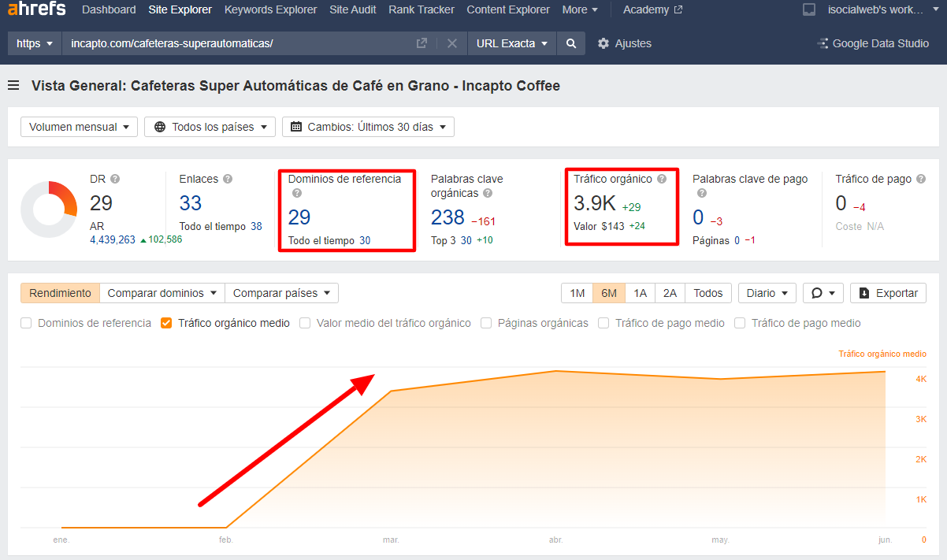This screenshot has width=947, height=560.
Task: Click the Enlaces value 33
Action: [x=191, y=203]
